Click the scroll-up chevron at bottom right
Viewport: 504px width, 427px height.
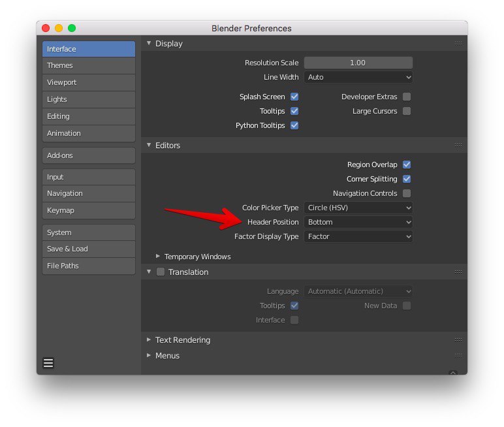[453, 372]
